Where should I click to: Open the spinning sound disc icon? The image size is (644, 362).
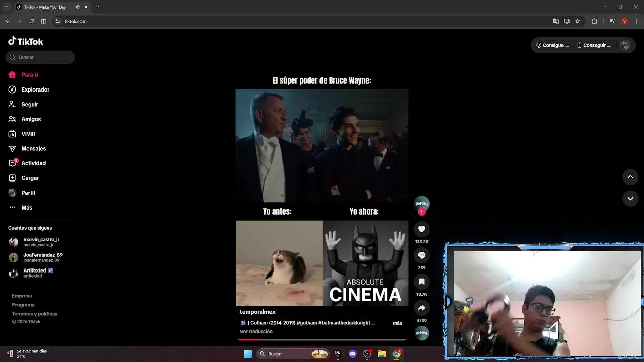tap(422, 333)
